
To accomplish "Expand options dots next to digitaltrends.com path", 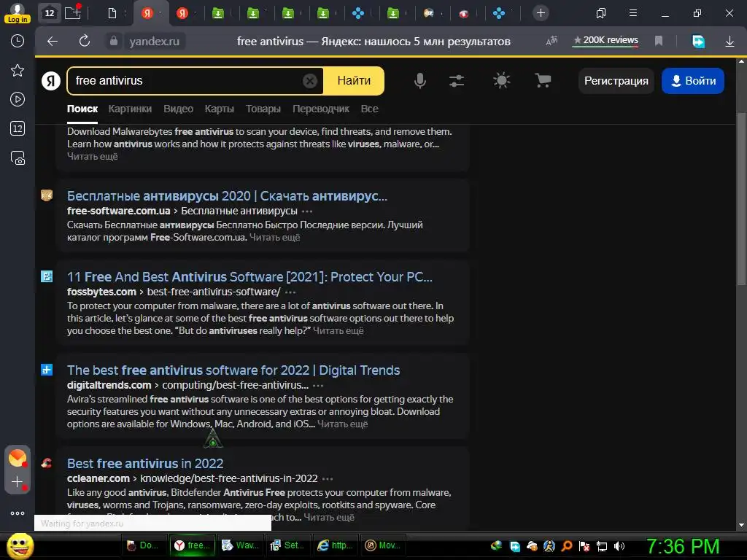I will pyautogui.click(x=318, y=385).
